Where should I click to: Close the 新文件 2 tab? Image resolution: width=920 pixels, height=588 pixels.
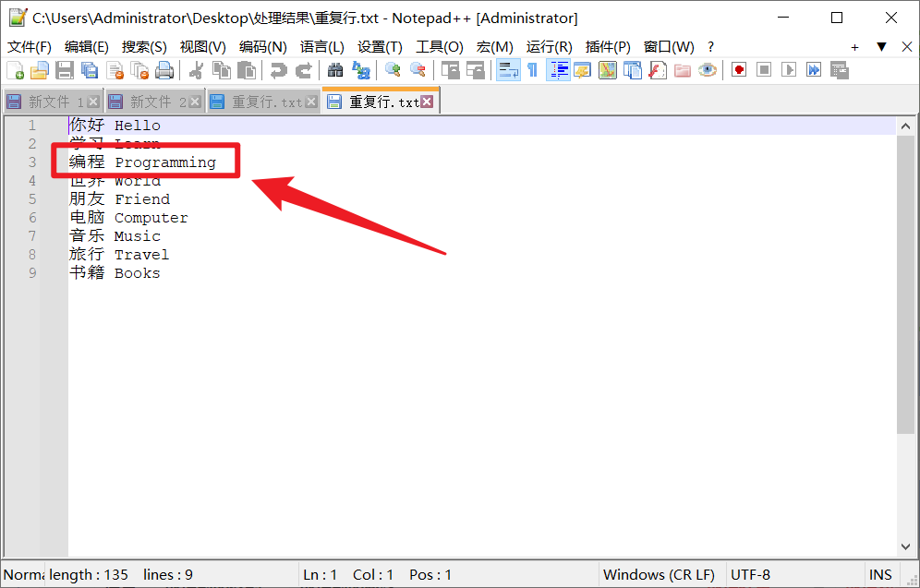click(195, 102)
